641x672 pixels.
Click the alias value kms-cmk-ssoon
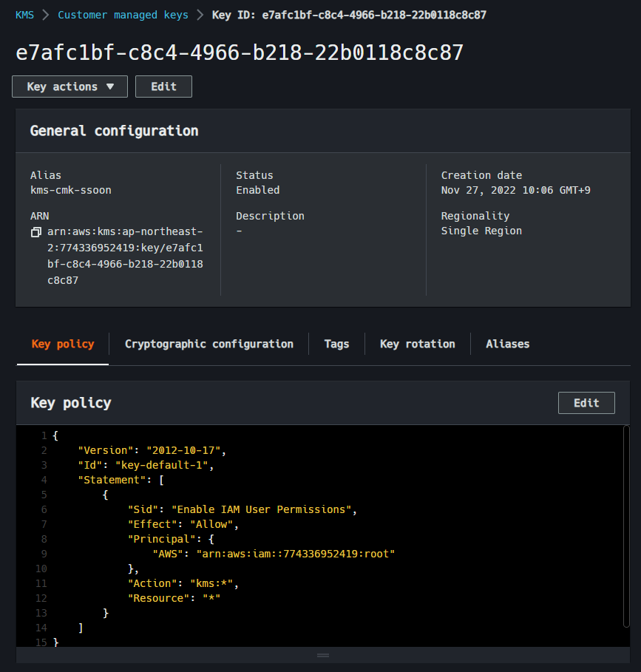tap(71, 190)
